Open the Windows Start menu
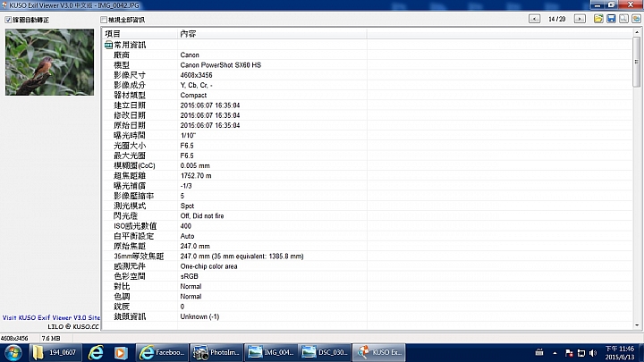The width and height of the screenshot is (644, 362). [x=13, y=352]
